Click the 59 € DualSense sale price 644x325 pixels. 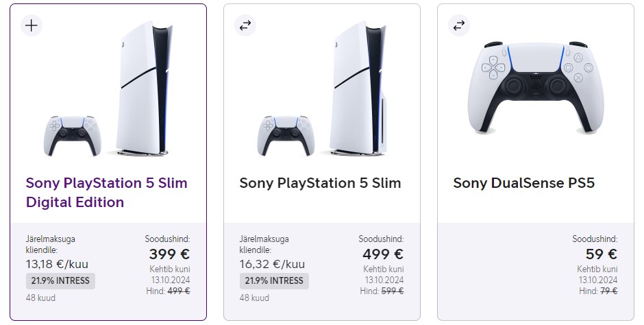(x=602, y=254)
